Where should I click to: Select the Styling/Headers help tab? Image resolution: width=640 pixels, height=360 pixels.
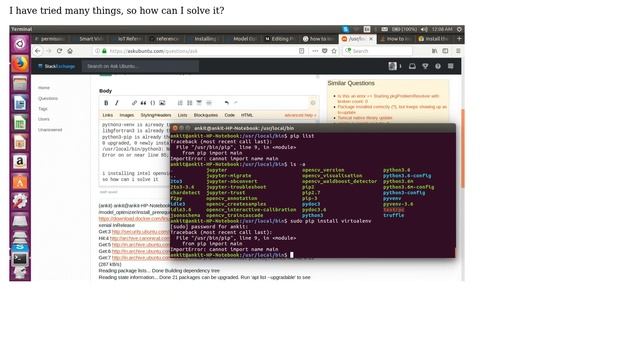click(156, 115)
